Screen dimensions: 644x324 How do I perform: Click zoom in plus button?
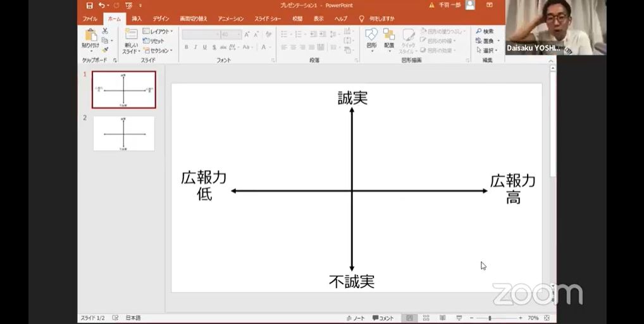(521, 318)
